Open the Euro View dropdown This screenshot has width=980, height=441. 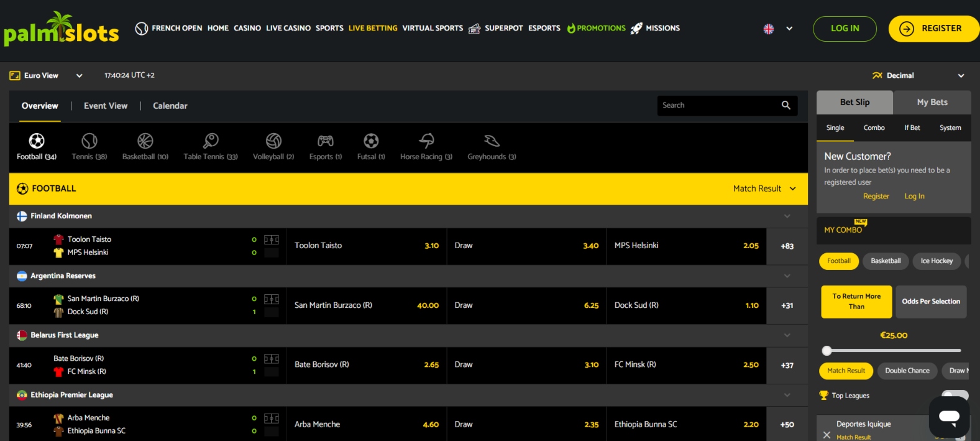[x=79, y=75]
